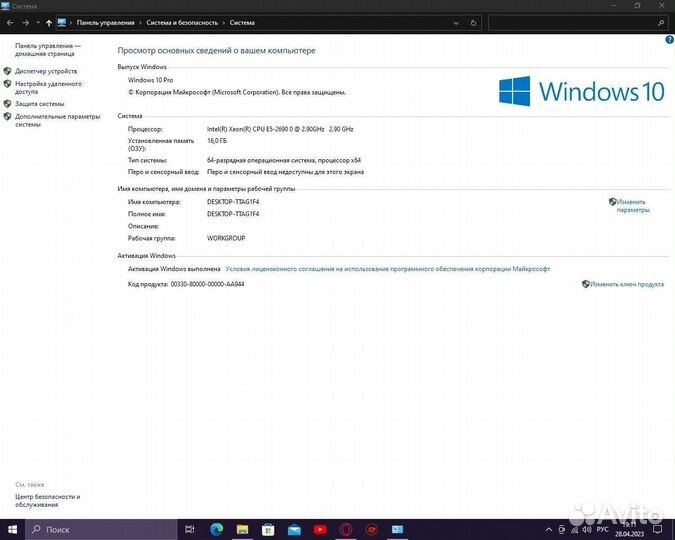
Task: Click shield icon beside 'Диспетчер устройств'
Action: pyautogui.click(x=7, y=71)
